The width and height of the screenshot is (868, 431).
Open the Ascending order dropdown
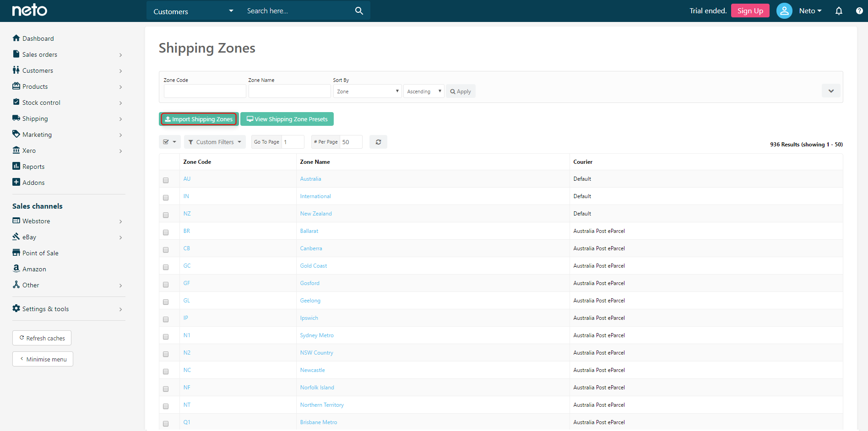click(x=424, y=92)
